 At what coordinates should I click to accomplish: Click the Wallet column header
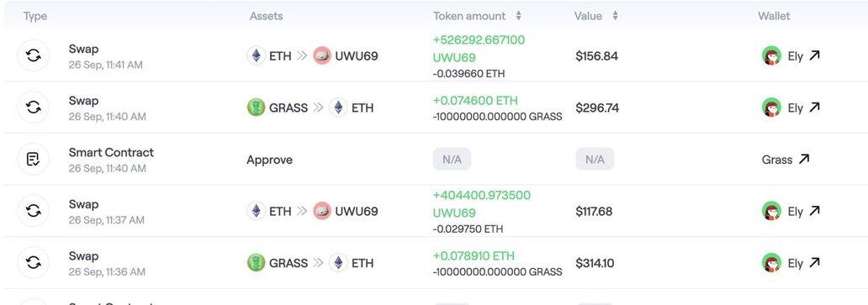click(x=774, y=16)
